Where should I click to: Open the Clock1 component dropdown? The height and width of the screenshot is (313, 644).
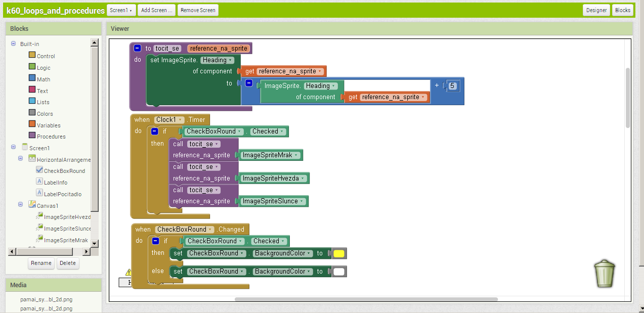coord(169,120)
